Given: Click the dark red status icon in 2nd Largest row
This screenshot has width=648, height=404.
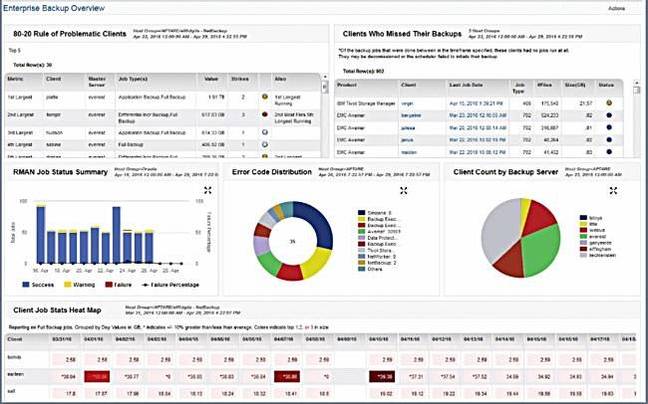Looking at the screenshot, I should coord(265,114).
